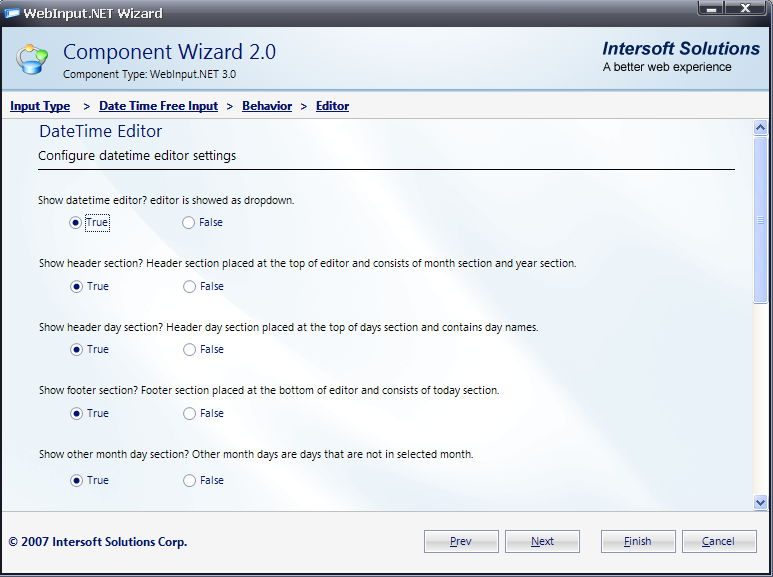The image size is (773, 577).
Task: Choose True for show header section
Action: tap(76, 287)
